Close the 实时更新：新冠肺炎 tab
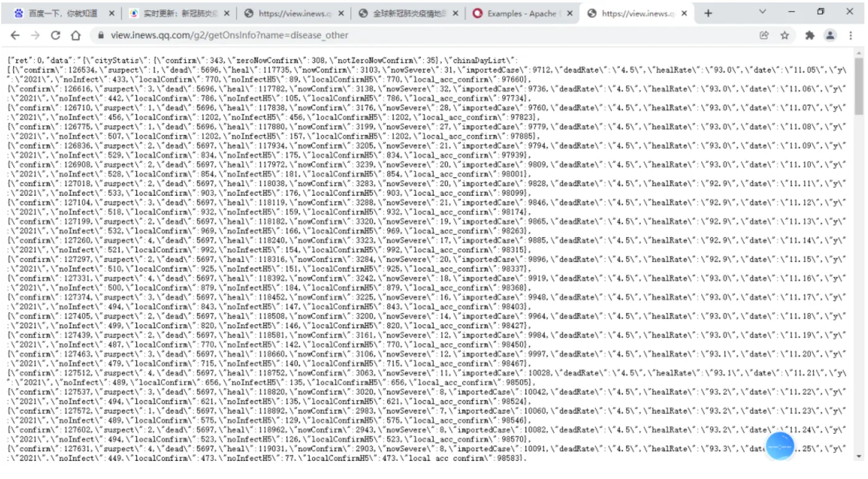868x479 pixels. [226, 13]
